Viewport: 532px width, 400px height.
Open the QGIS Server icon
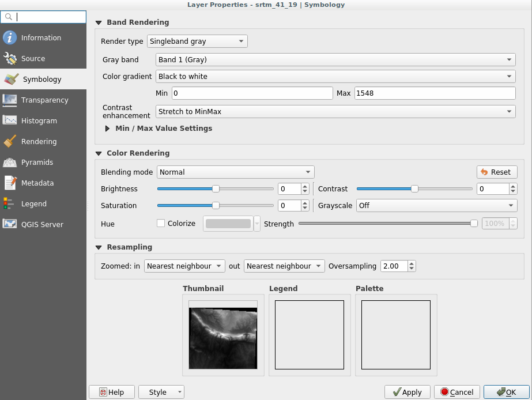10,225
